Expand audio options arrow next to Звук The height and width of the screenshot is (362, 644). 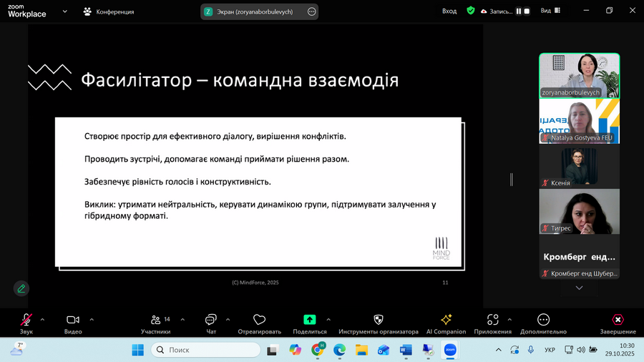tap(42, 319)
